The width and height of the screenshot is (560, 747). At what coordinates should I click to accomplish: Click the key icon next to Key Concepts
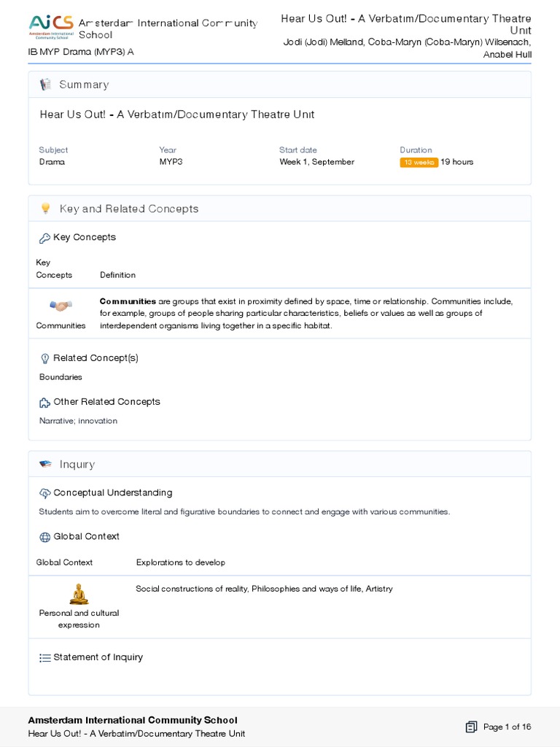[x=44, y=238]
